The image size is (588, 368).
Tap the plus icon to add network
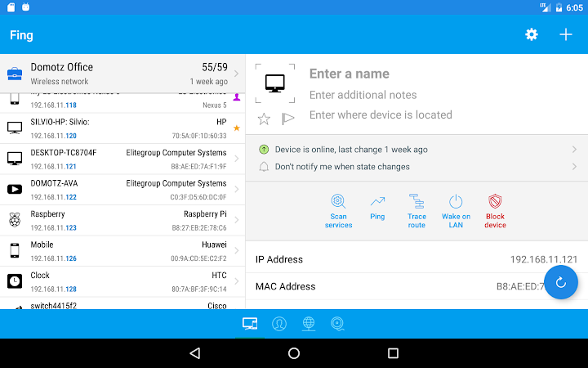(566, 34)
